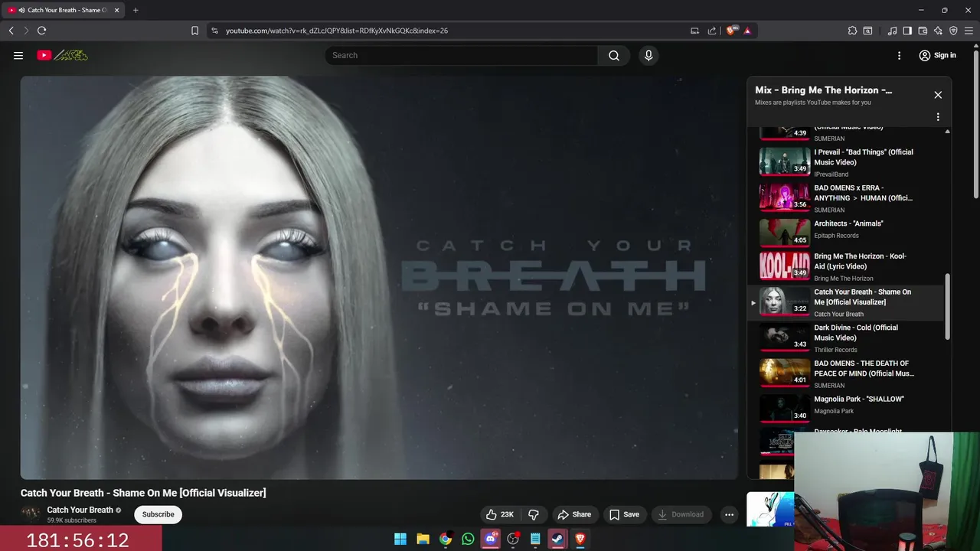Image resolution: width=980 pixels, height=551 pixels.
Task: Play Bring Me The Horizon Kool-Aid thumbnail
Action: [x=785, y=266]
